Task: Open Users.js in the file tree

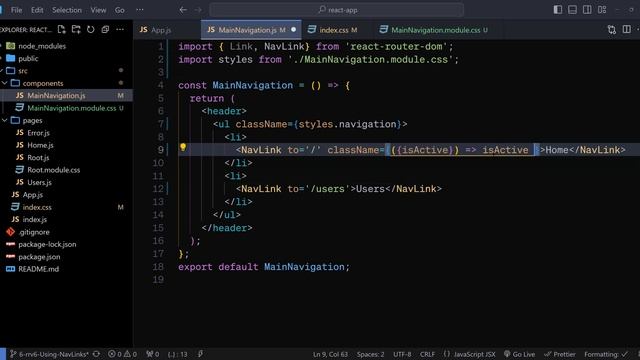Action: pos(39,182)
